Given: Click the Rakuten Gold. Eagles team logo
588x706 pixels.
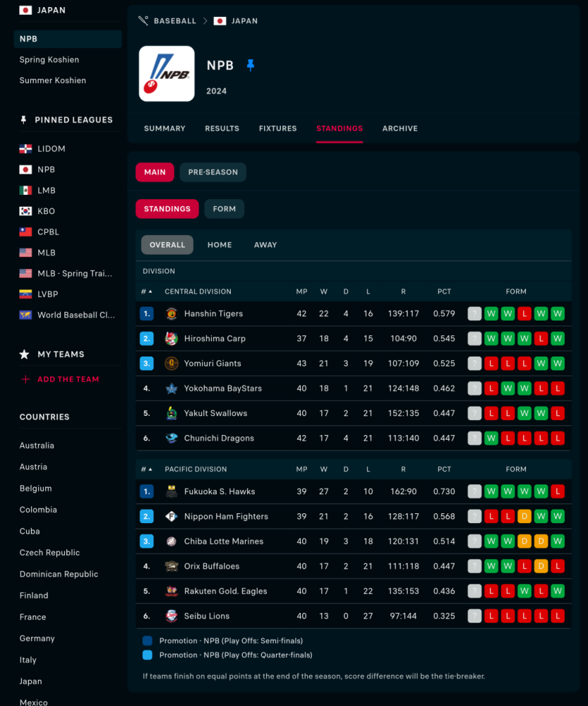Looking at the screenshot, I should (171, 591).
